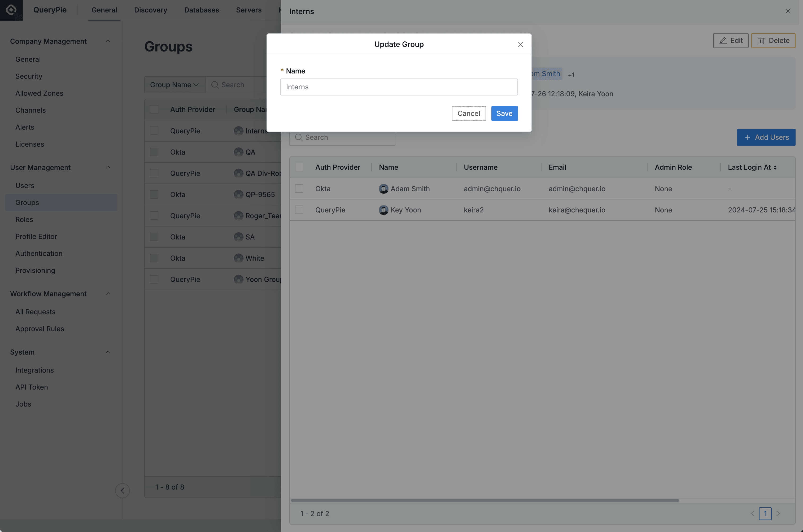Click the Interns group avatar icon
Image resolution: width=803 pixels, height=532 pixels.
point(238,131)
